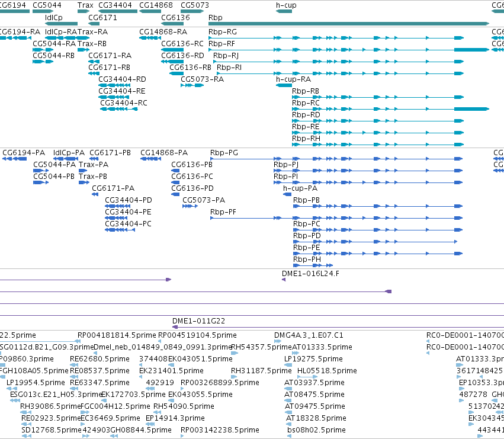This screenshot has height=439, width=504.
Task: Click the HL05518.5prime EST label
Action: click(327, 371)
